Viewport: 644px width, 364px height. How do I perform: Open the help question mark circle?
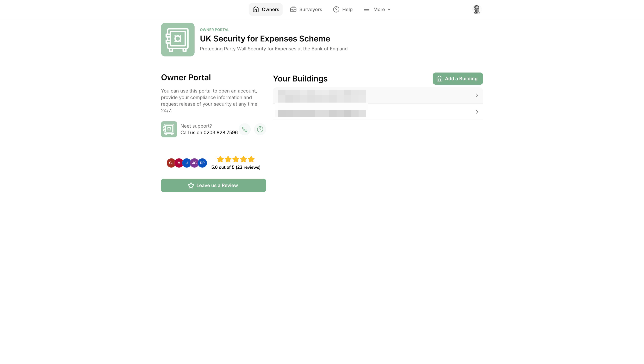(x=260, y=129)
